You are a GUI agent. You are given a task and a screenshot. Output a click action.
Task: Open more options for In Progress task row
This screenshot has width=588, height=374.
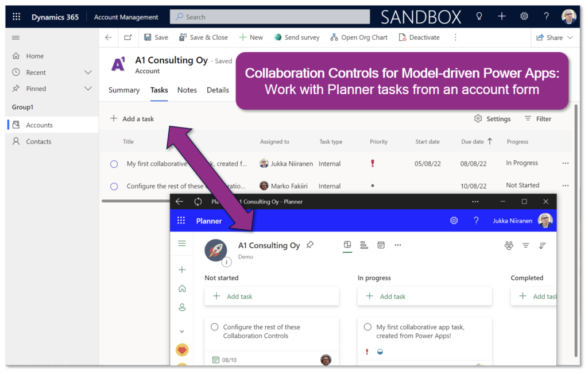[x=566, y=163]
